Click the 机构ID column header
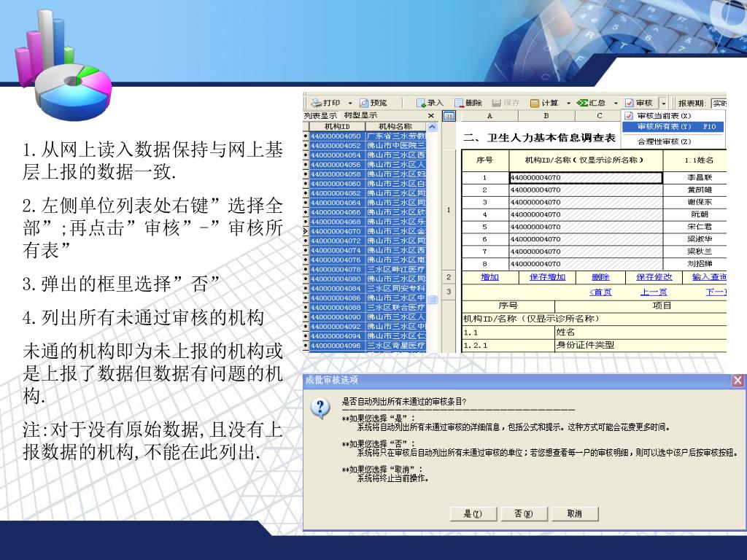The height and width of the screenshot is (560, 747). 337,126
